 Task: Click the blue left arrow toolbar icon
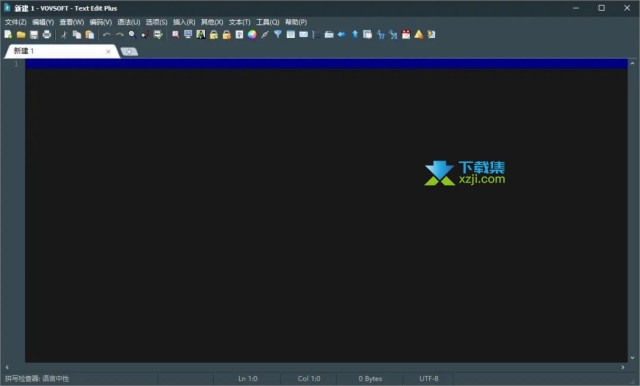(x=342, y=35)
